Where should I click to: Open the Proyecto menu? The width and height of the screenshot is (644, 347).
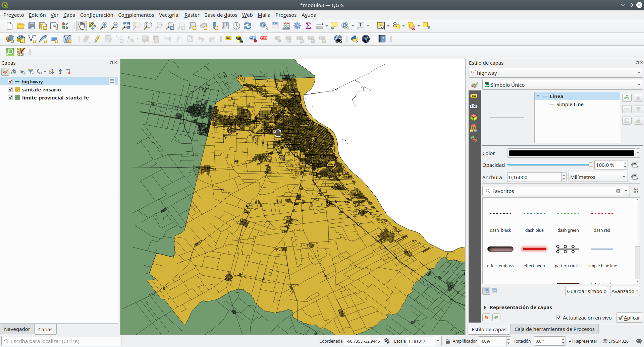[x=14, y=15]
